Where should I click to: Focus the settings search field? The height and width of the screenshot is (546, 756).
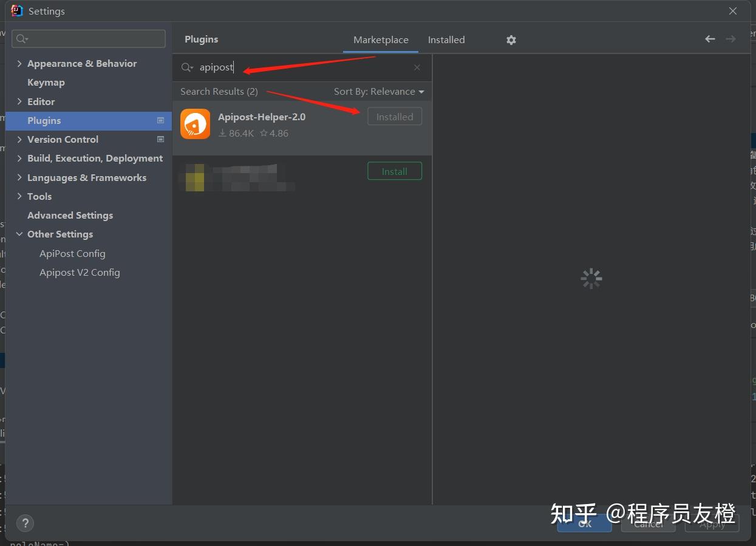tap(89, 39)
